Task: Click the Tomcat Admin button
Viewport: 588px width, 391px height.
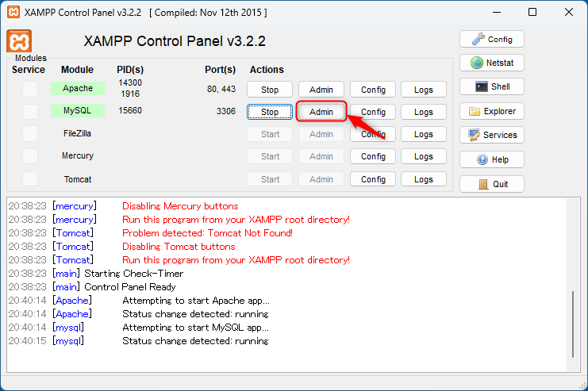Action: click(x=321, y=179)
